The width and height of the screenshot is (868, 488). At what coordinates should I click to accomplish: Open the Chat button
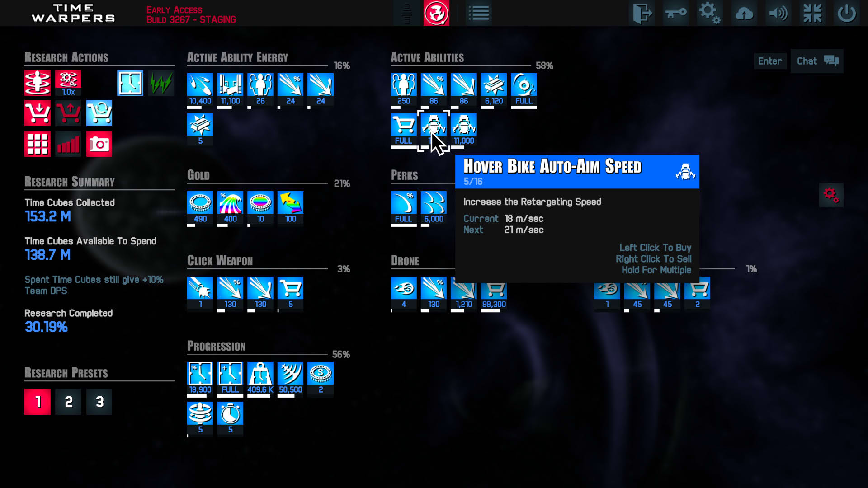coord(817,61)
